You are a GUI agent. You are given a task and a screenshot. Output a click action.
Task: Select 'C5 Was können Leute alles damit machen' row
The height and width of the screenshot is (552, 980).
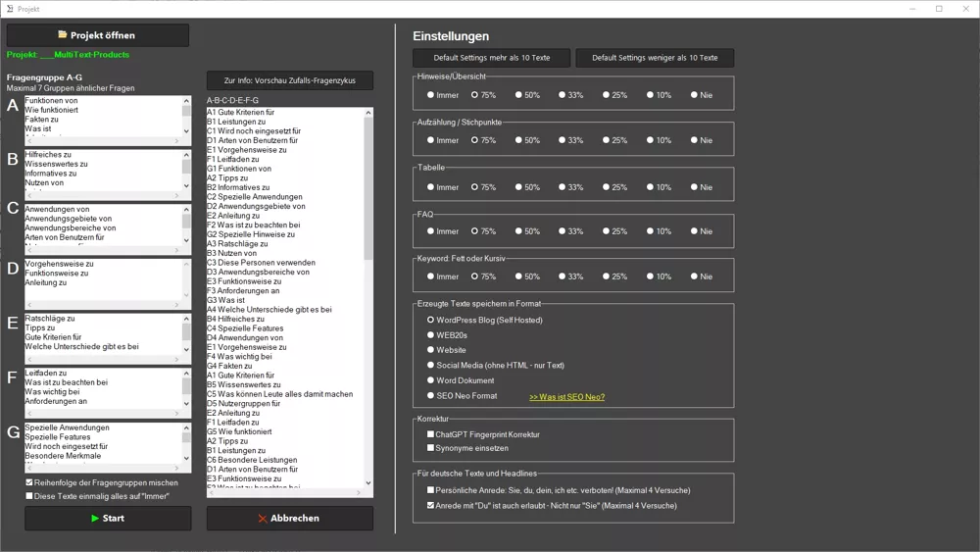[x=280, y=394]
